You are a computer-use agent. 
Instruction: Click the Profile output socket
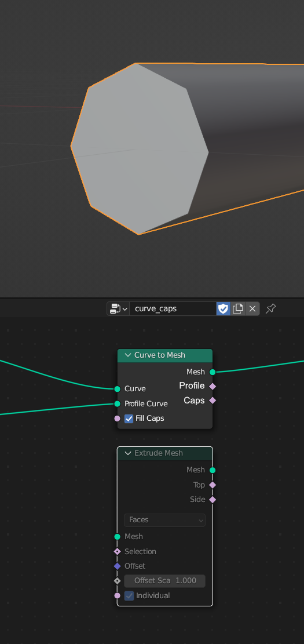(x=213, y=386)
